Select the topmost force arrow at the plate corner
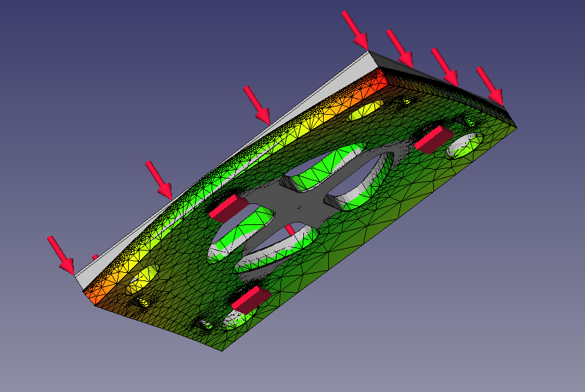The height and width of the screenshot is (392, 585). point(355,29)
